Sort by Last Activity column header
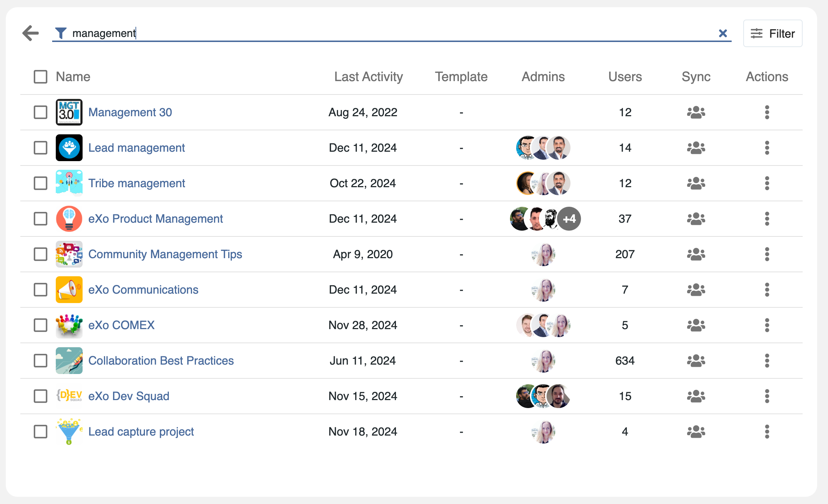 368,77
